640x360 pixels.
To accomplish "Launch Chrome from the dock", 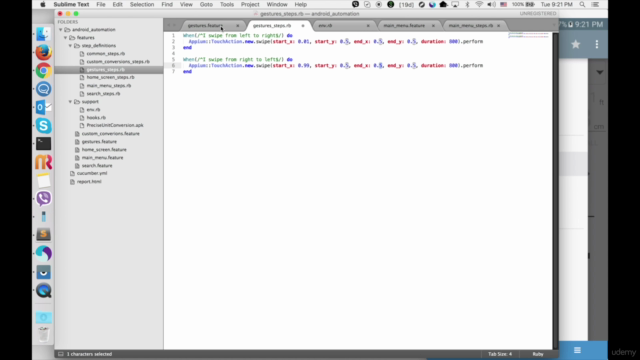I will pyautogui.click(x=43, y=71).
